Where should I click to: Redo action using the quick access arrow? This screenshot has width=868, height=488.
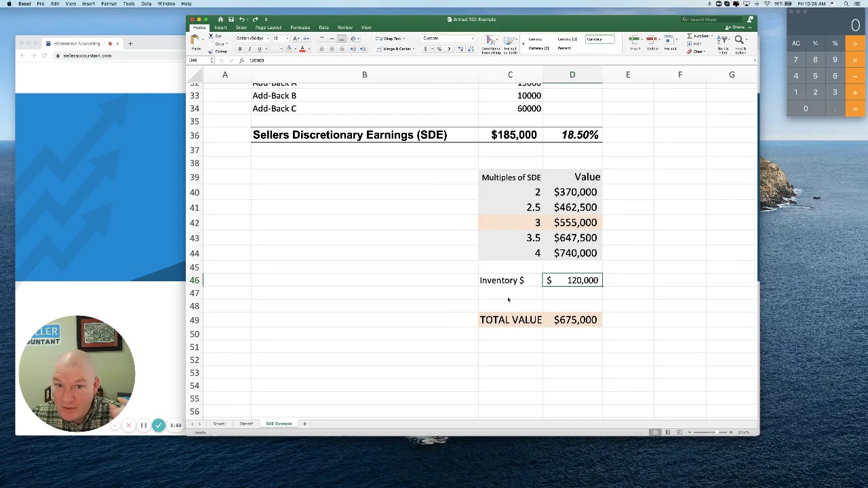coord(255,19)
